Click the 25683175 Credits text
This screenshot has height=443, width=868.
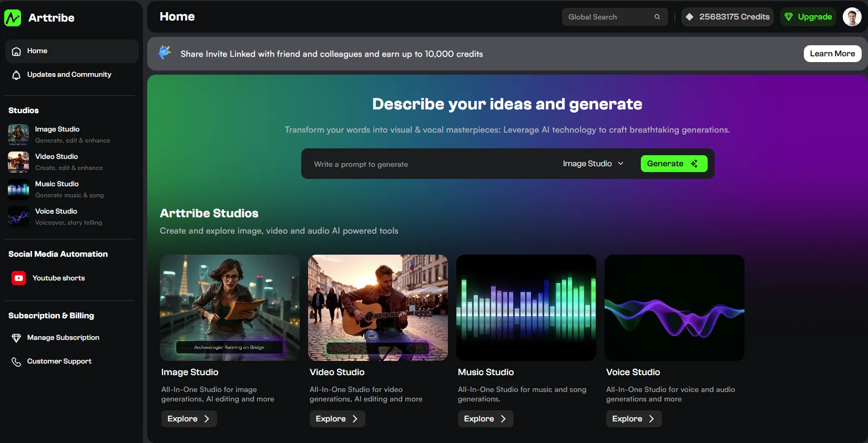point(734,17)
